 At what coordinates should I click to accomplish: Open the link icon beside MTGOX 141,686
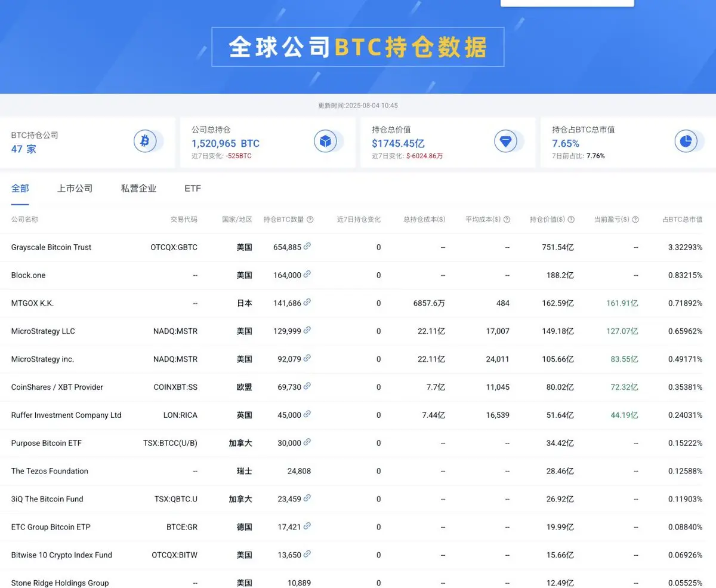click(307, 302)
